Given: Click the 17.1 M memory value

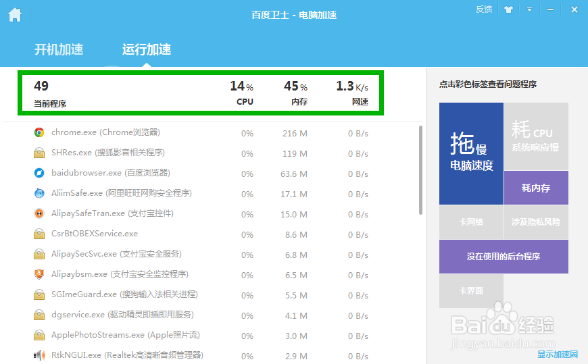Looking at the screenshot, I should click(293, 194).
